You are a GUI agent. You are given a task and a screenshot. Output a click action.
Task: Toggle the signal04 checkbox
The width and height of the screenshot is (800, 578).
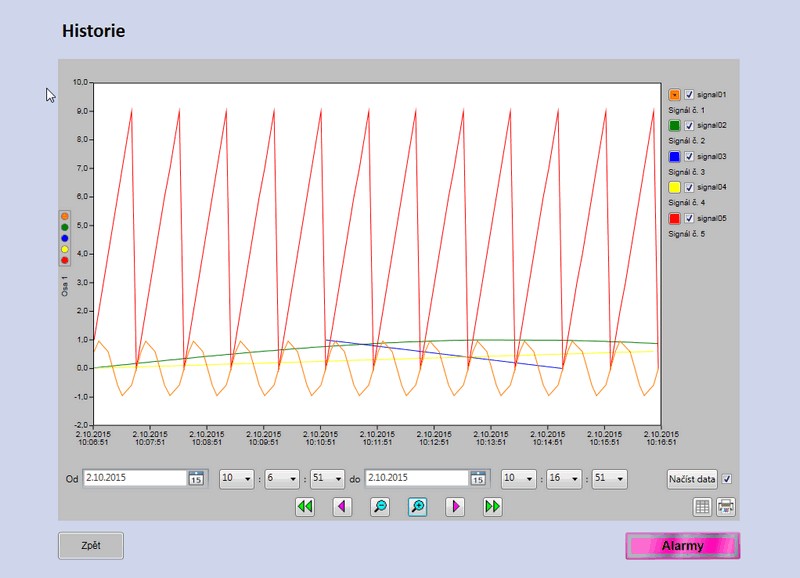coord(689,187)
